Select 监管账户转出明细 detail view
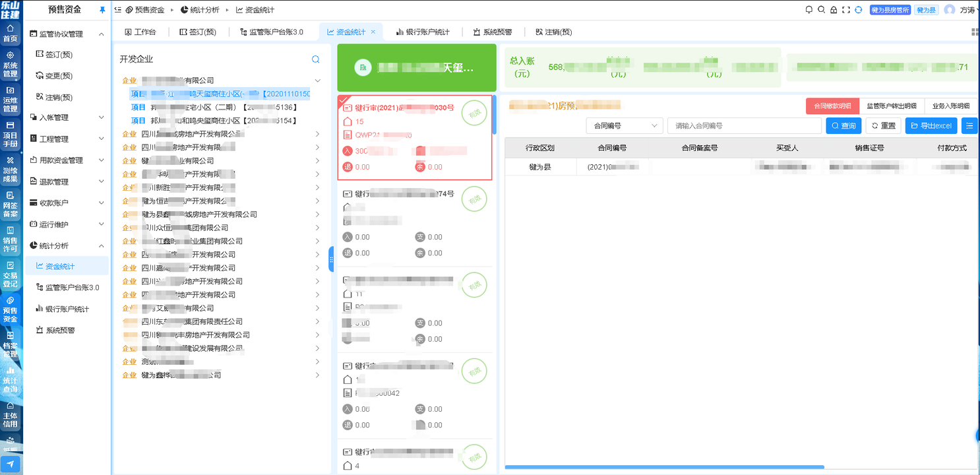Screen dimensions: 980x475 point(891,106)
